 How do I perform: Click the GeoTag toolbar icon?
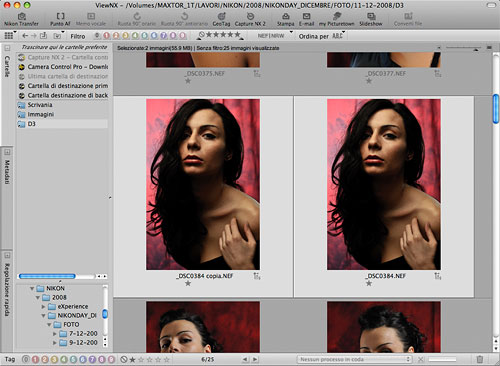pos(221,19)
